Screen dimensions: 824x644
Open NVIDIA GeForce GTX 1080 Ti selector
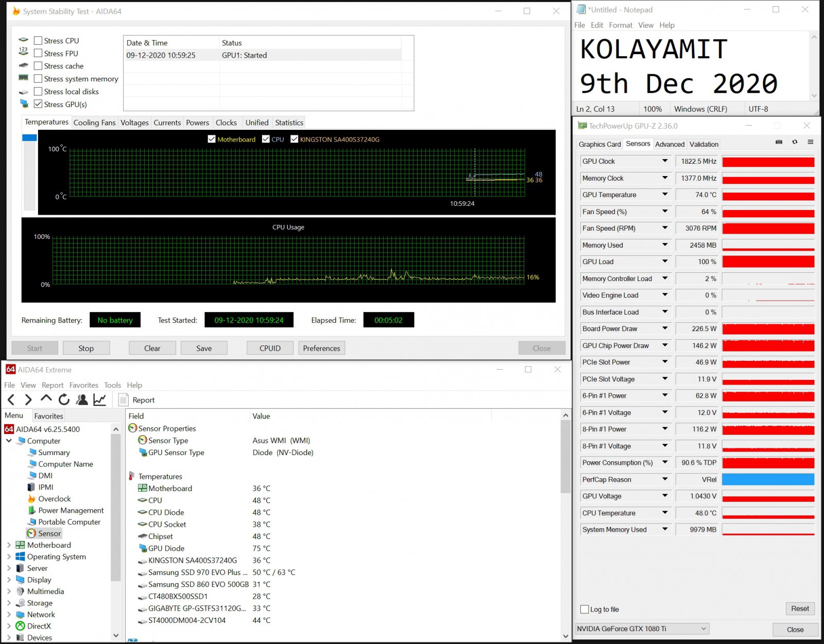(x=642, y=629)
